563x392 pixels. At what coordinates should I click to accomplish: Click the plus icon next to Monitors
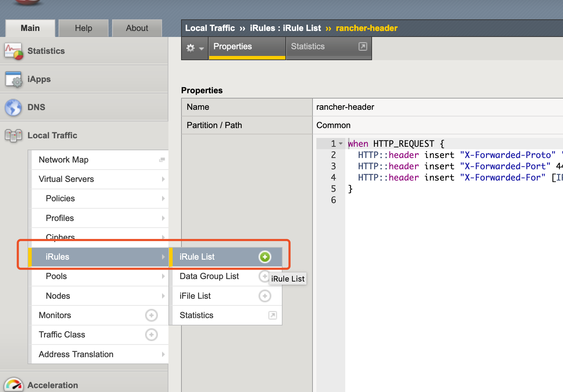[151, 315]
